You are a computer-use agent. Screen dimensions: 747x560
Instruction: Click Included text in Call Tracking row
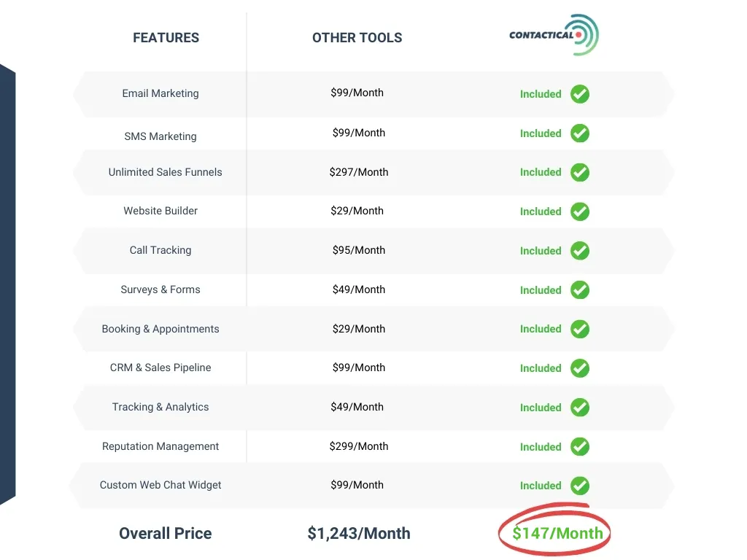tap(541, 251)
